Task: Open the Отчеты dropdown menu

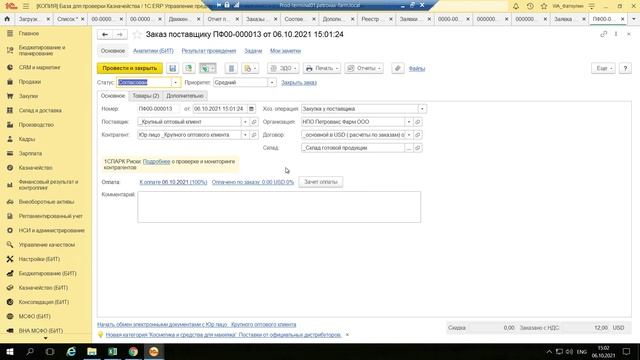Action: click(x=364, y=69)
